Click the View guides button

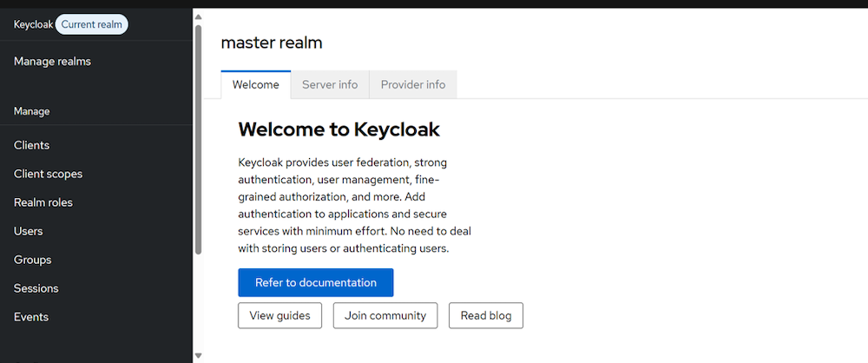(x=279, y=315)
